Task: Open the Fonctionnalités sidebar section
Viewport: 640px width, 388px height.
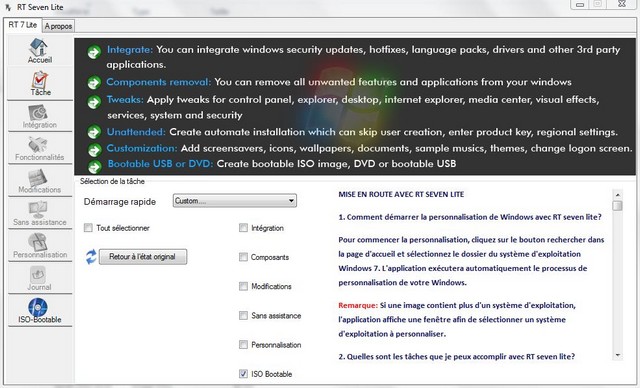Action: 40,149
